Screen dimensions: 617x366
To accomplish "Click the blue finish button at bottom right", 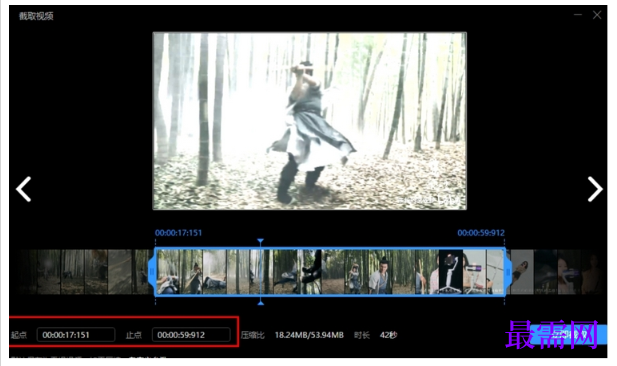I will coord(568,335).
